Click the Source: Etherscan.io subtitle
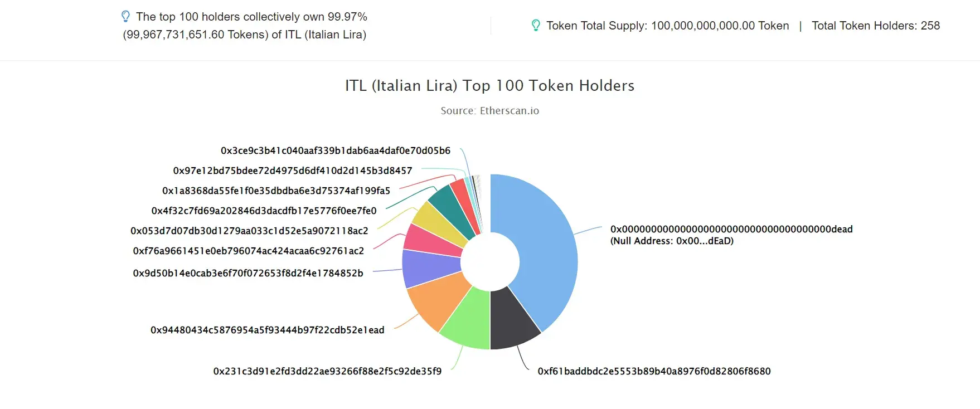Screen dimensions: 980x409 click(489, 110)
